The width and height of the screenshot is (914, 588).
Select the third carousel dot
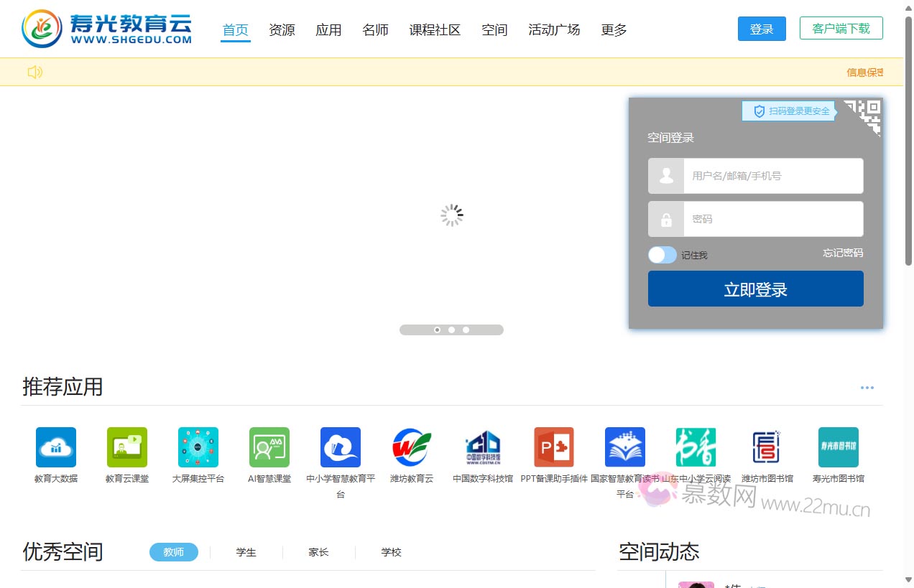point(466,330)
